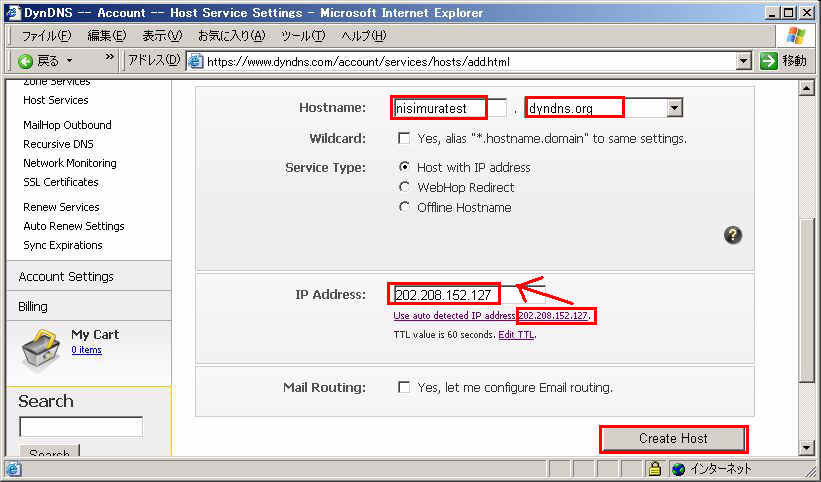Open the 編集(E) menu
This screenshot has width=821, height=482.
[107, 36]
